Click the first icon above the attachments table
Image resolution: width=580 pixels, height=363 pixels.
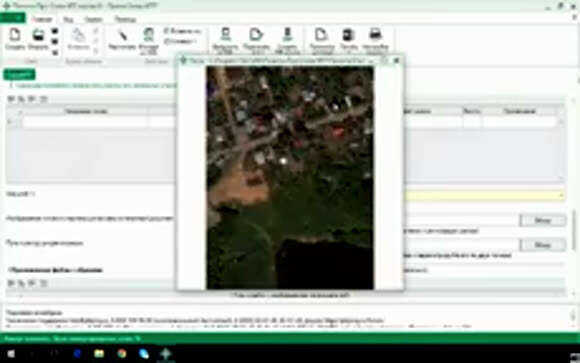coord(11,283)
